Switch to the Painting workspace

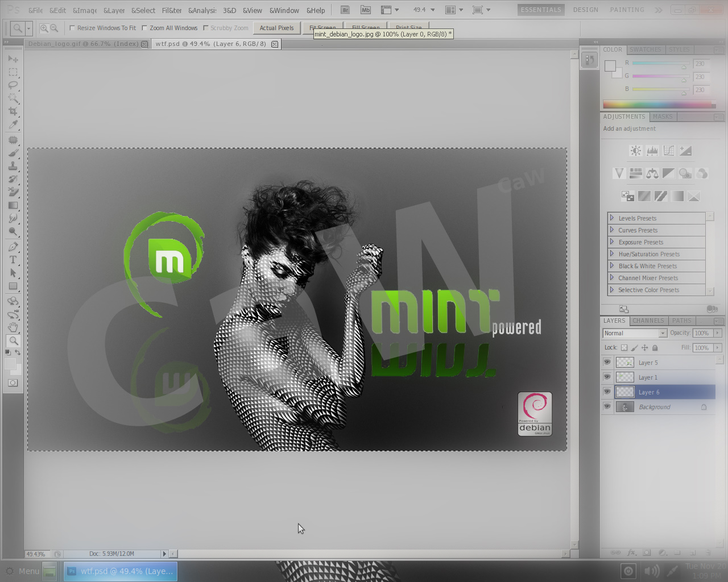(x=627, y=10)
